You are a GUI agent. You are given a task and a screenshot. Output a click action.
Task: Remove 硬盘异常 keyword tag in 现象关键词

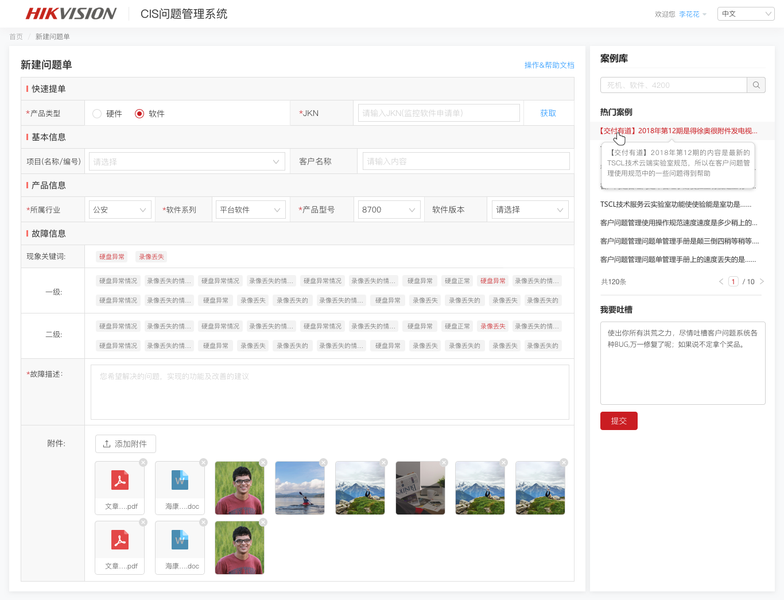click(x=112, y=256)
